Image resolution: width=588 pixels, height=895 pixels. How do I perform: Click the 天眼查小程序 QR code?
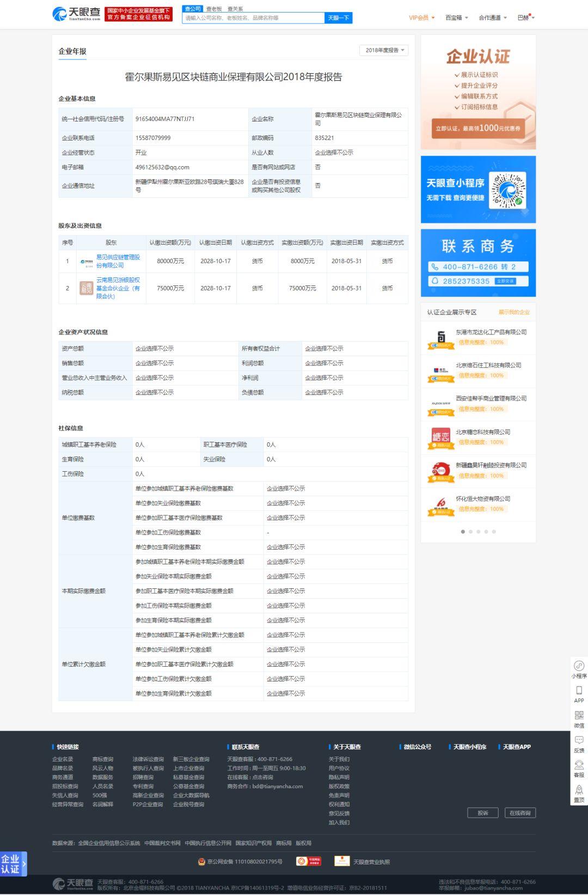509,190
